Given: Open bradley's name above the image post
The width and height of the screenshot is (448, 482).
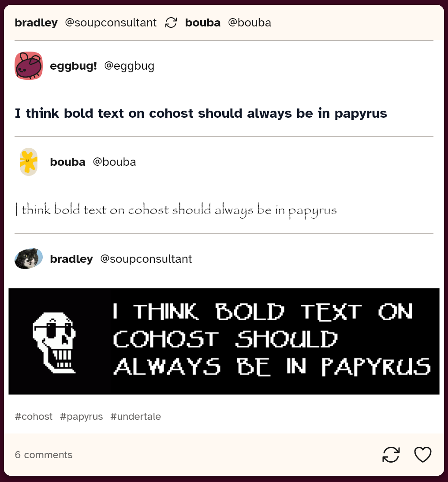Looking at the screenshot, I should (x=71, y=259).
